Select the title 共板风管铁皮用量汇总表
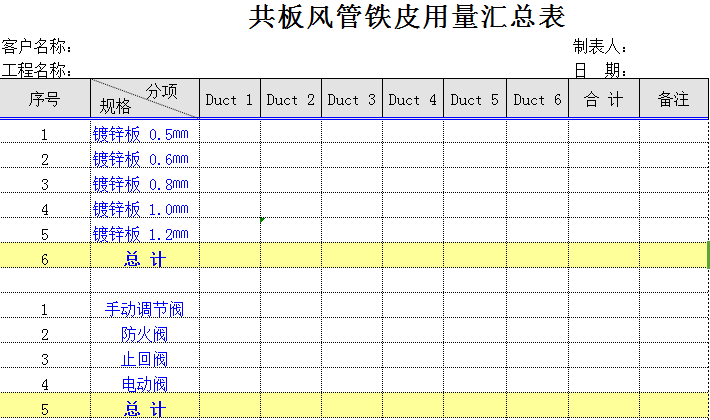Image resolution: width=710 pixels, height=420 pixels. click(407, 17)
